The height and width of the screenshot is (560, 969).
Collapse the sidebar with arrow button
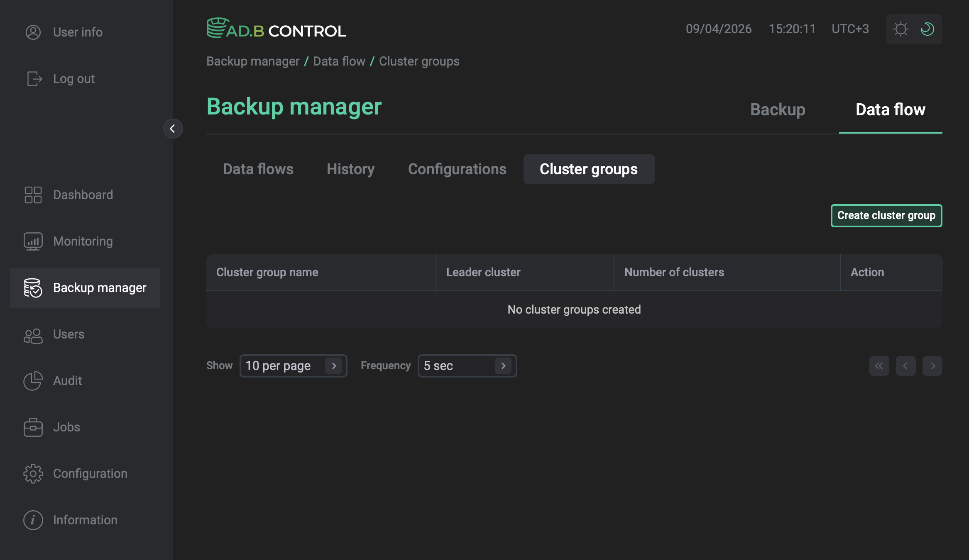[173, 129]
